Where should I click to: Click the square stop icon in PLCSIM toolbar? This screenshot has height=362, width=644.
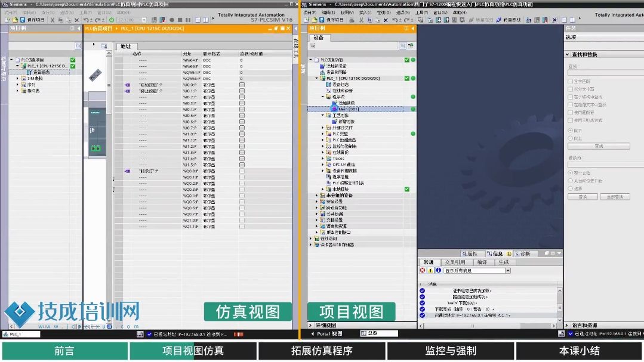tap(180, 20)
